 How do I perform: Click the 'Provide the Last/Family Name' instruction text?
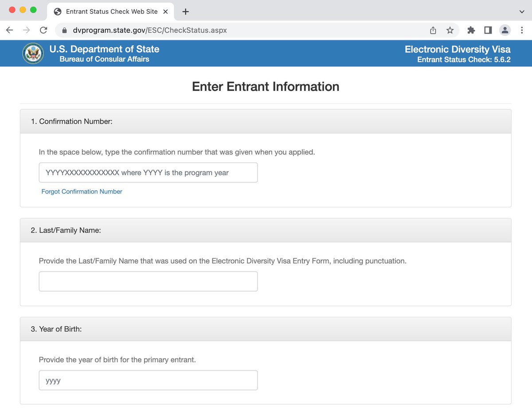coord(223,261)
